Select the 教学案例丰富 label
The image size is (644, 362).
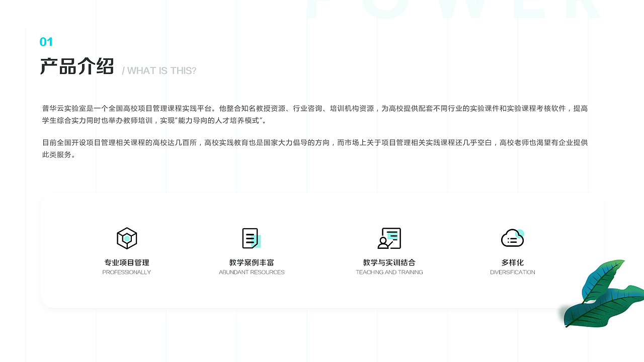(252, 262)
